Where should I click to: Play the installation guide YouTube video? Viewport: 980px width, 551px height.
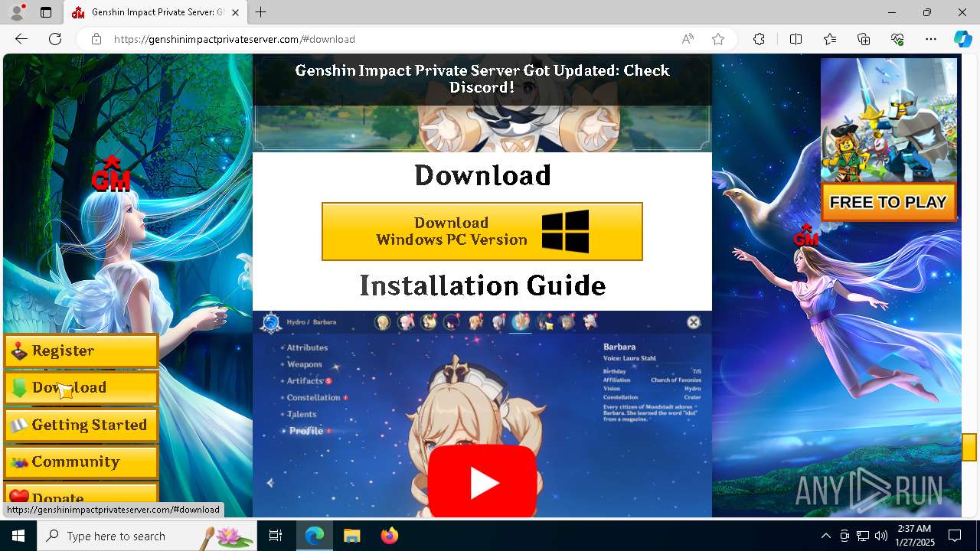pos(482,483)
